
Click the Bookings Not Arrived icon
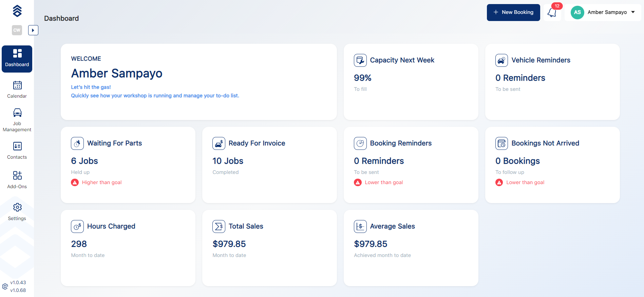(x=501, y=143)
